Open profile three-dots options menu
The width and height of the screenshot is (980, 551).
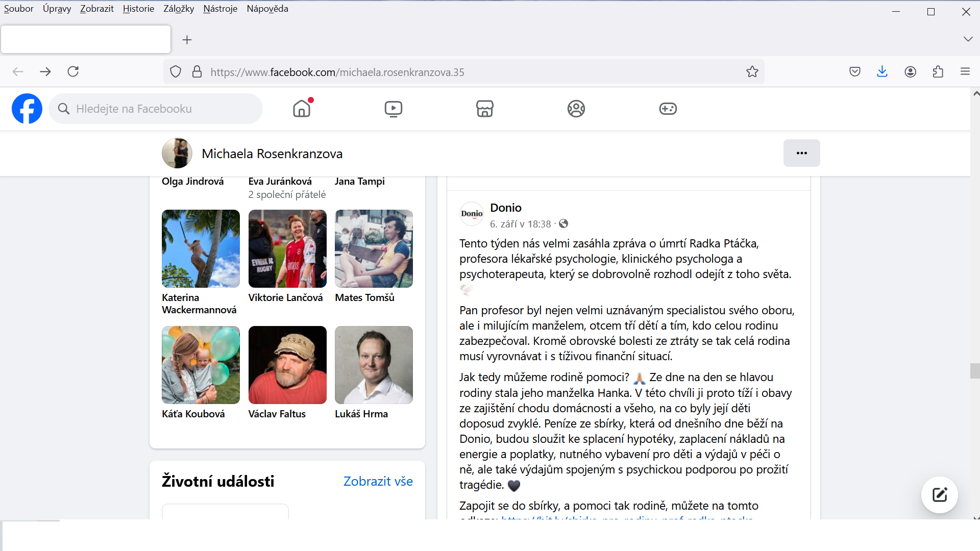point(801,153)
